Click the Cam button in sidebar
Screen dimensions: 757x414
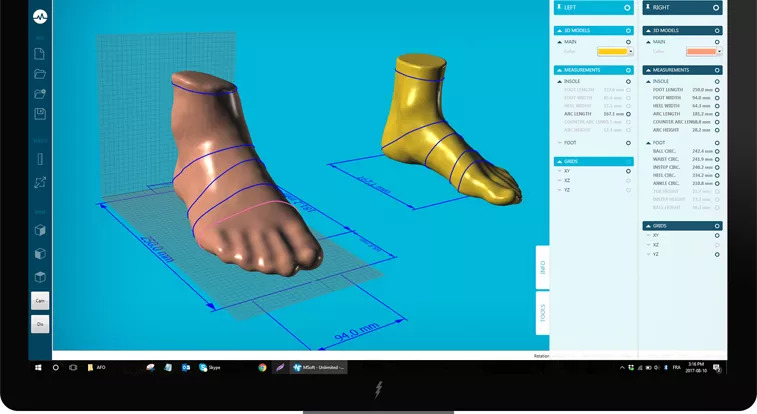[x=40, y=301]
